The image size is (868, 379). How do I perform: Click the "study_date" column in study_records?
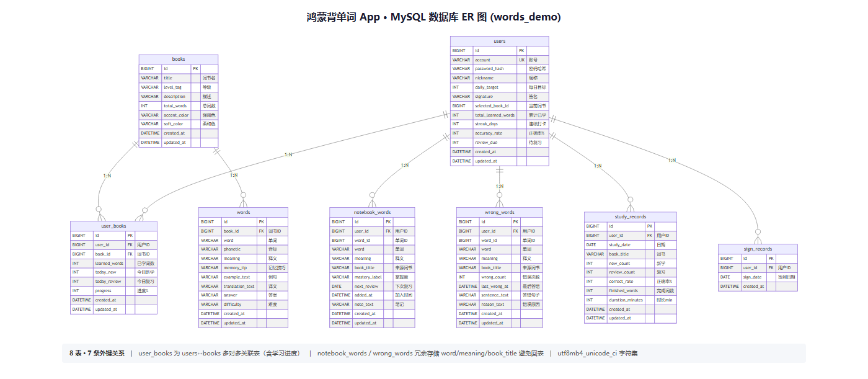tap(631, 244)
